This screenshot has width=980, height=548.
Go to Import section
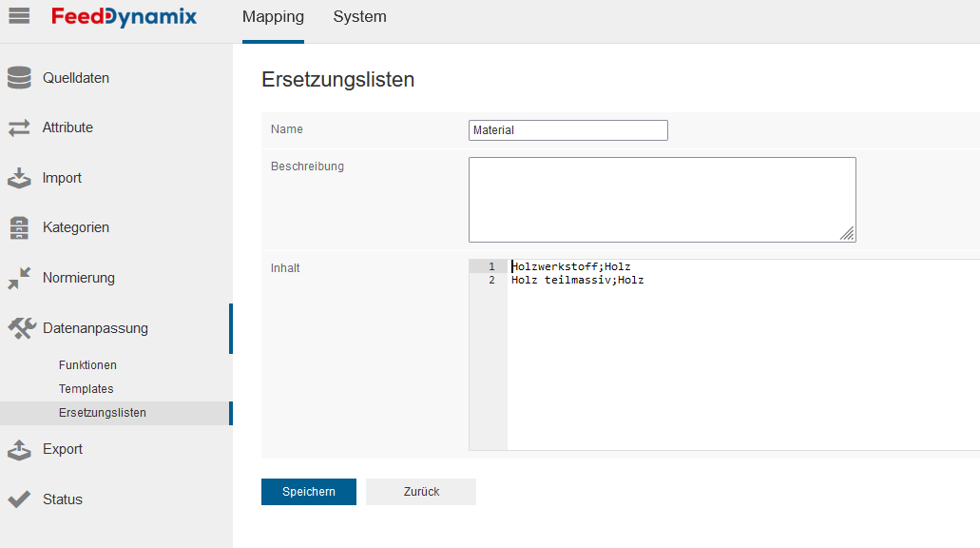(62, 178)
